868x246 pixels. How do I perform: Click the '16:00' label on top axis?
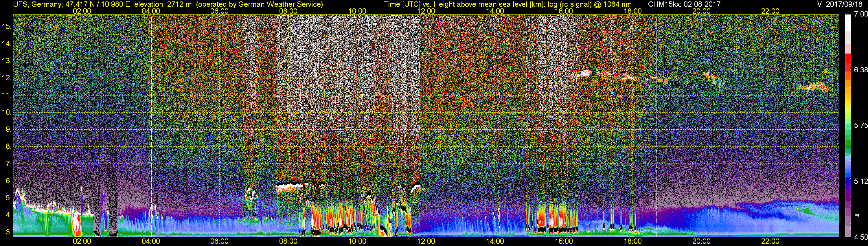click(564, 11)
